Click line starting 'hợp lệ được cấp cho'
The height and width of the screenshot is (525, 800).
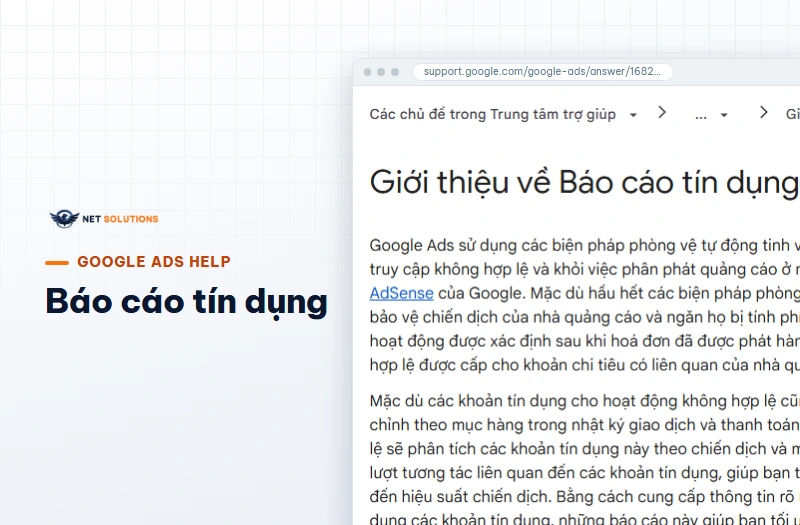(584, 365)
